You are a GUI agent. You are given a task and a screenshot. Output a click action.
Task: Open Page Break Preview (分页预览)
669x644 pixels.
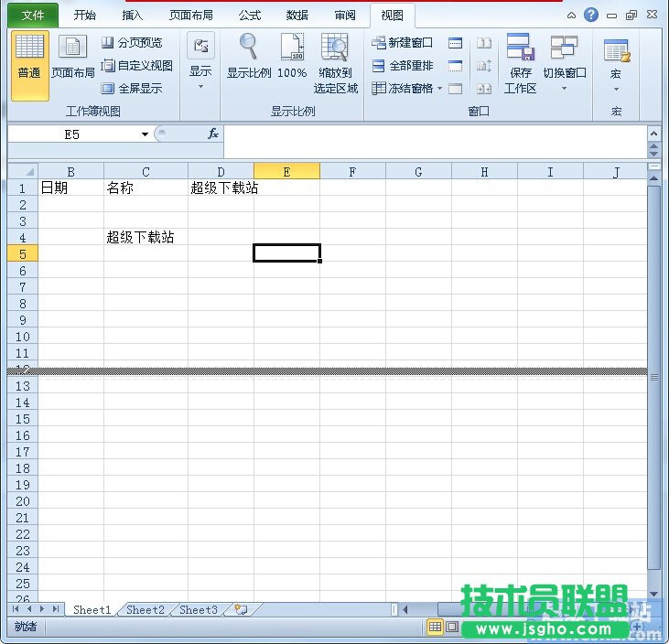tap(132, 42)
